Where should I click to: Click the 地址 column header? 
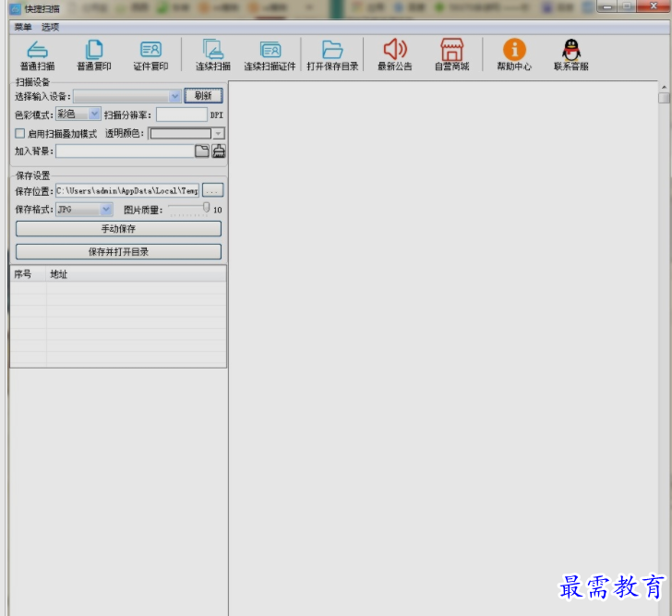137,274
